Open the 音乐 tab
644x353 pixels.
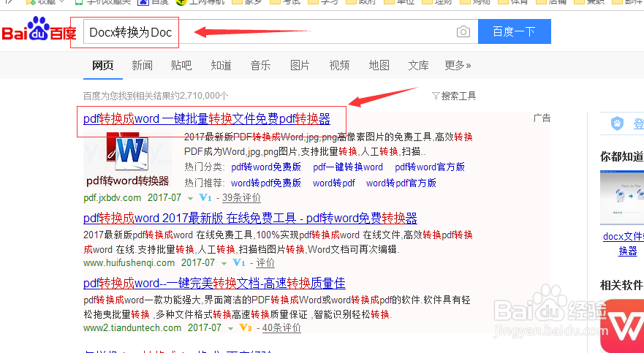[260, 65]
